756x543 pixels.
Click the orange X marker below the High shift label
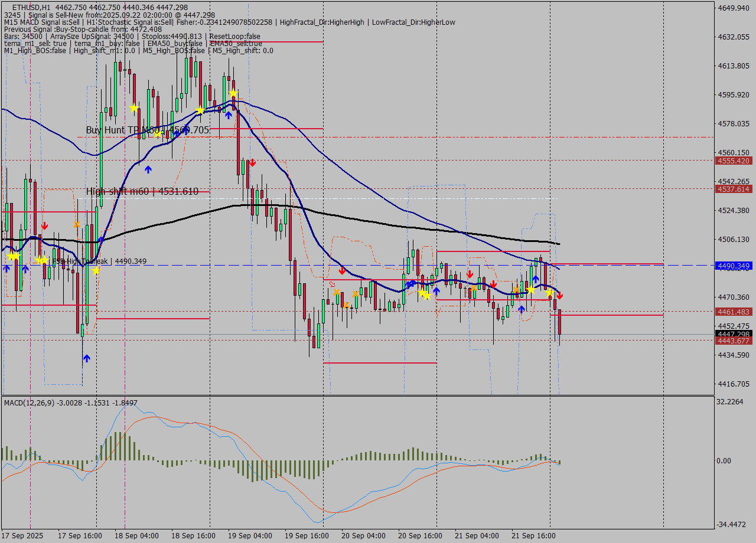77,224
